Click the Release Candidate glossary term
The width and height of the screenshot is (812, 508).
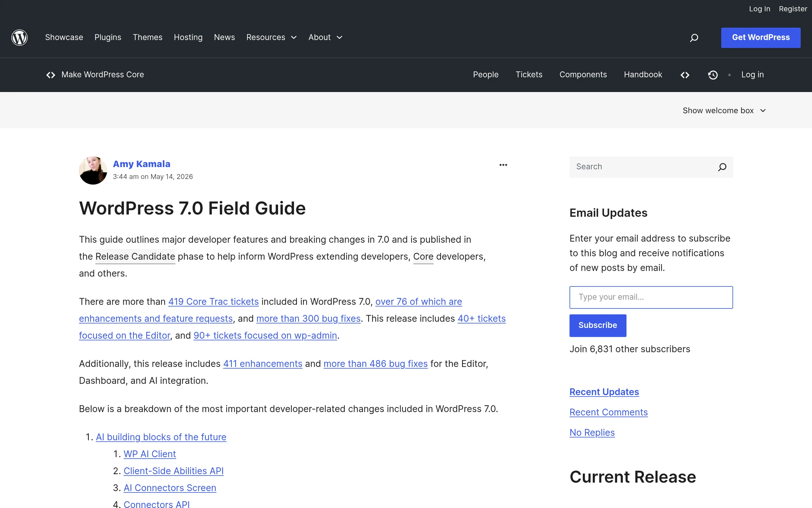click(x=135, y=257)
